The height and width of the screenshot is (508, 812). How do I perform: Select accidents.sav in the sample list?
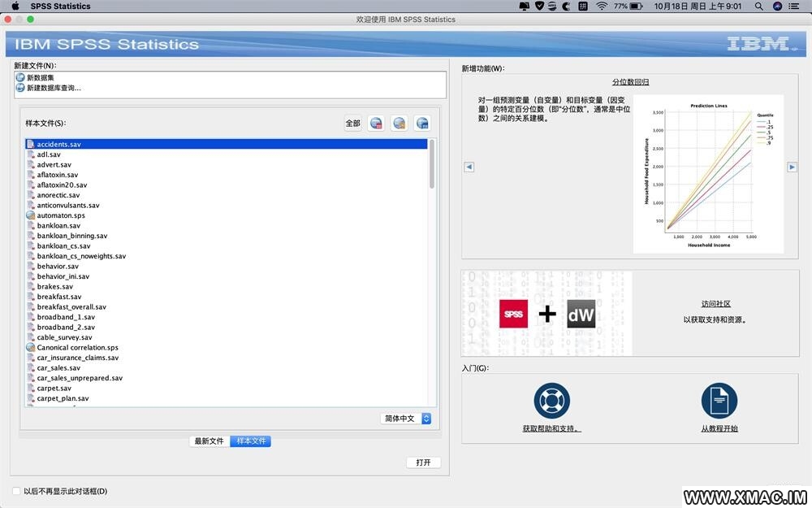pos(227,144)
